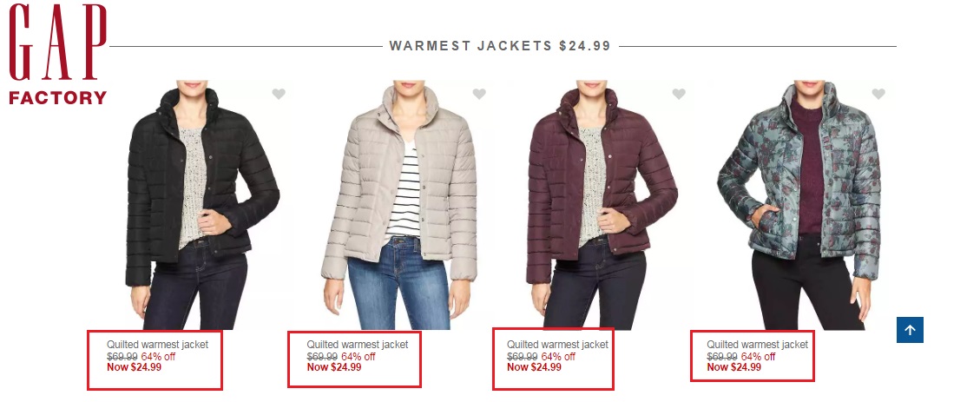This screenshot has height=402, width=980.
Task: Open the floral print jacket product image
Action: (x=800, y=204)
